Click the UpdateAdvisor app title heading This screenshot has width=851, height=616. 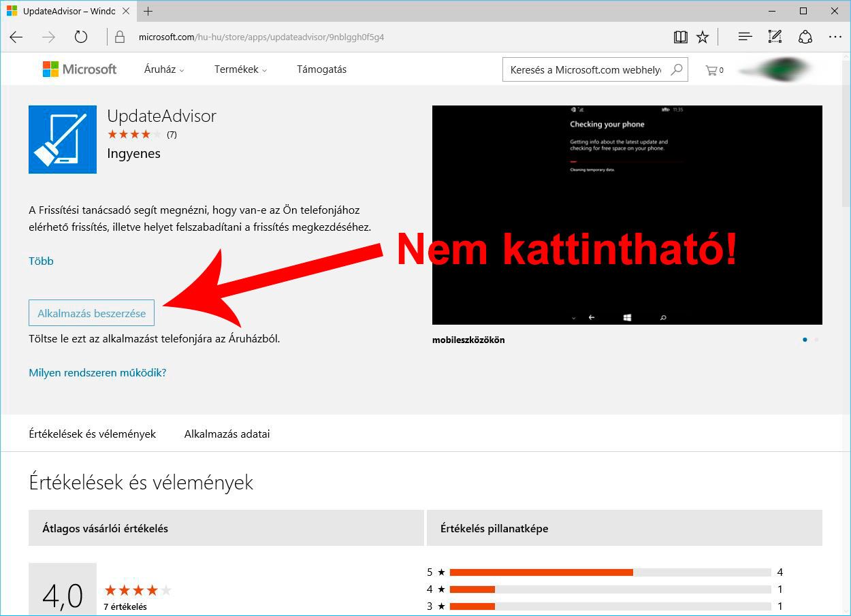point(161,116)
